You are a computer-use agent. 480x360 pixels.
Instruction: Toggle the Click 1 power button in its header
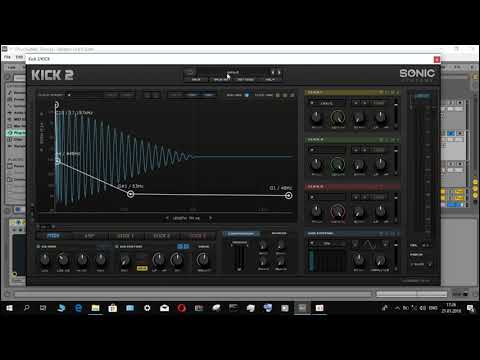381,92
